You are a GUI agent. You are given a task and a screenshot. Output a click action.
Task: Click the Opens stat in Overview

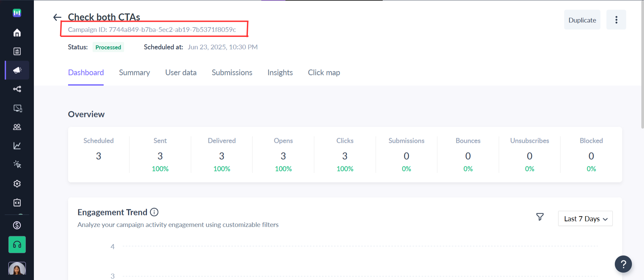pos(283,154)
